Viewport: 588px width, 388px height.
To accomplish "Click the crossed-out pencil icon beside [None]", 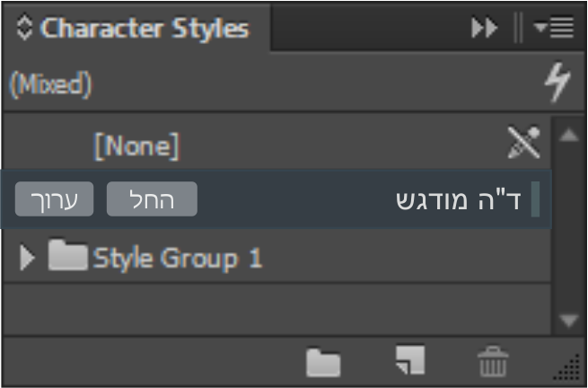I will coord(524,143).
